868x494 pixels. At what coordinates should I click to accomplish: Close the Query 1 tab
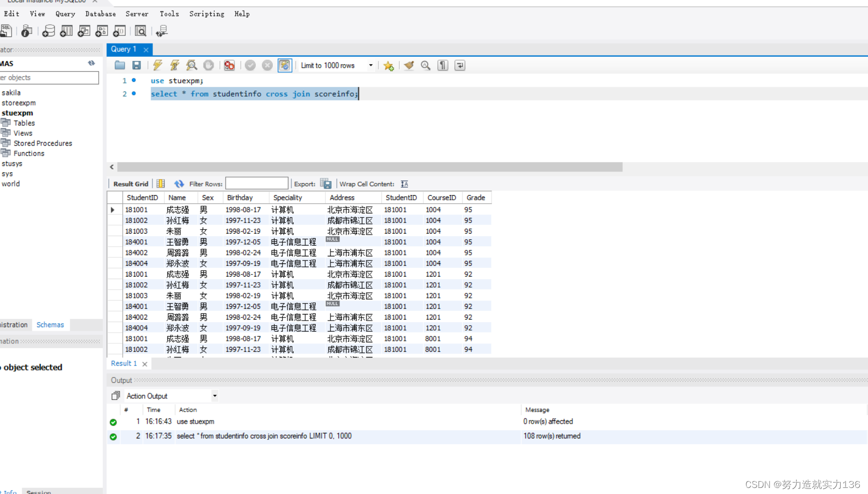146,50
